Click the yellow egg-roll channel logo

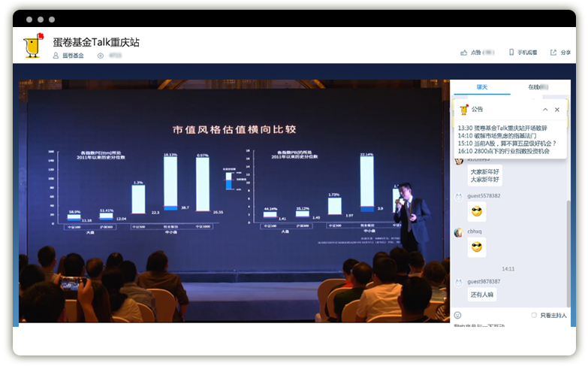(32, 47)
